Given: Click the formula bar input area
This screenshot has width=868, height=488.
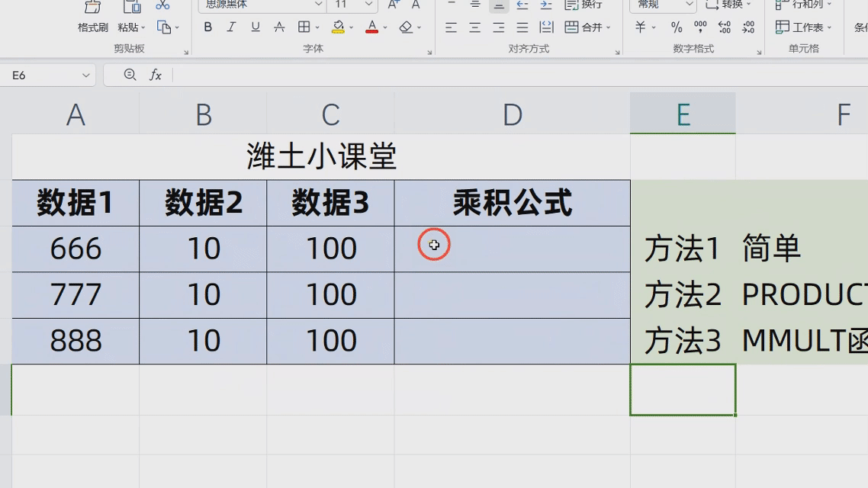Looking at the screenshot, I should click(520, 75).
